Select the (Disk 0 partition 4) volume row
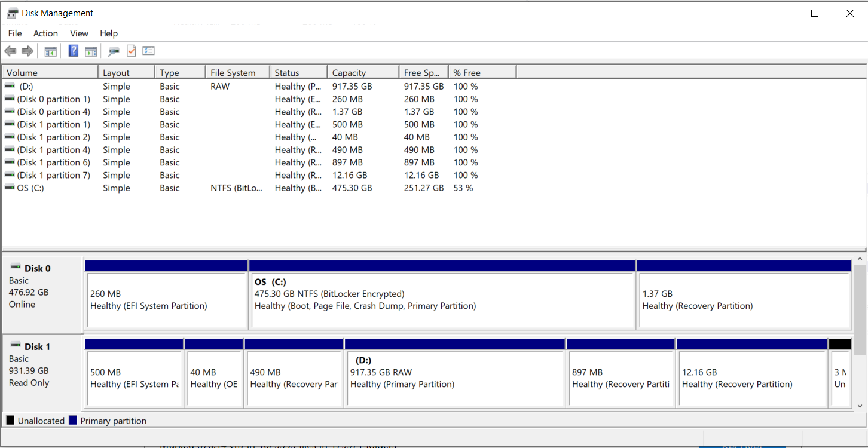868x448 pixels. click(259, 112)
